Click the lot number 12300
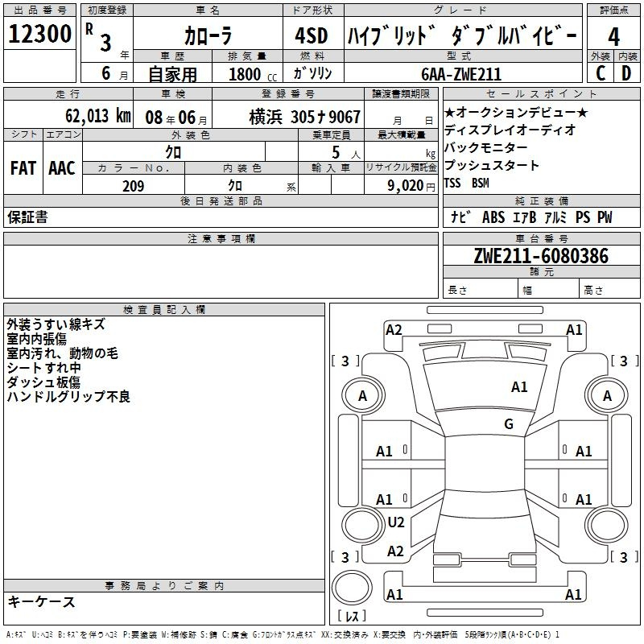This screenshot has height=644, width=644. tap(40, 35)
